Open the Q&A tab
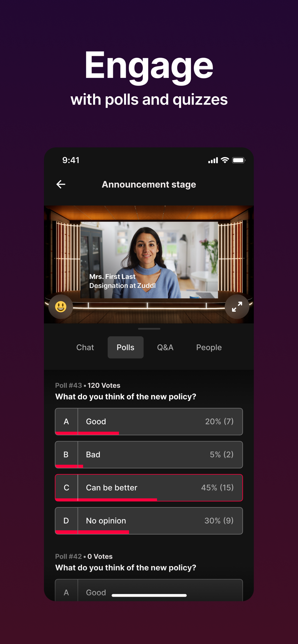This screenshot has height=644, width=298. click(x=165, y=347)
